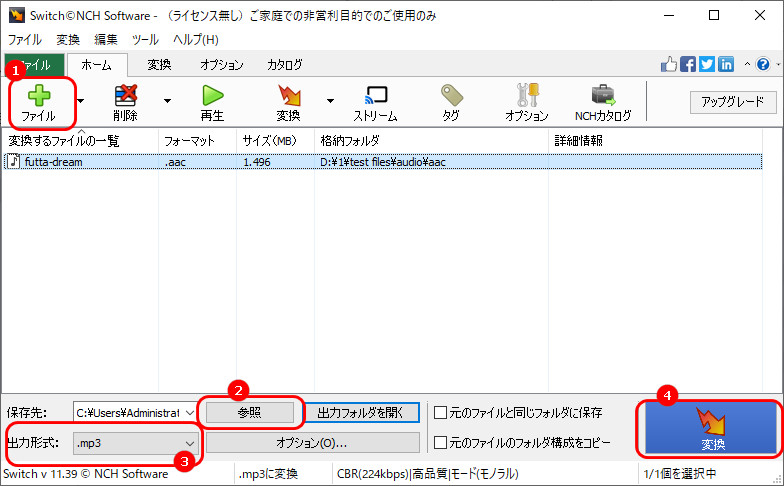Click the Upgrade (アップグレード) button
The height and width of the screenshot is (486, 784).
[x=732, y=102]
